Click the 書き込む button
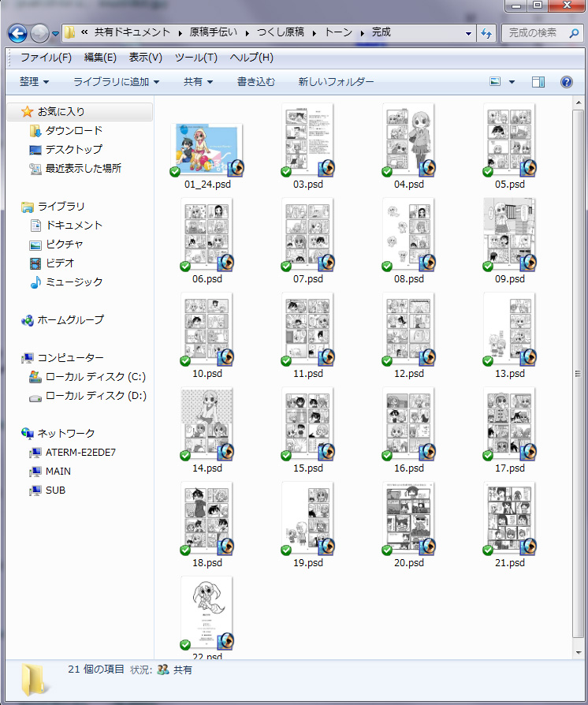The height and width of the screenshot is (705, 588). pyautogui.click(x=256, y=82)
